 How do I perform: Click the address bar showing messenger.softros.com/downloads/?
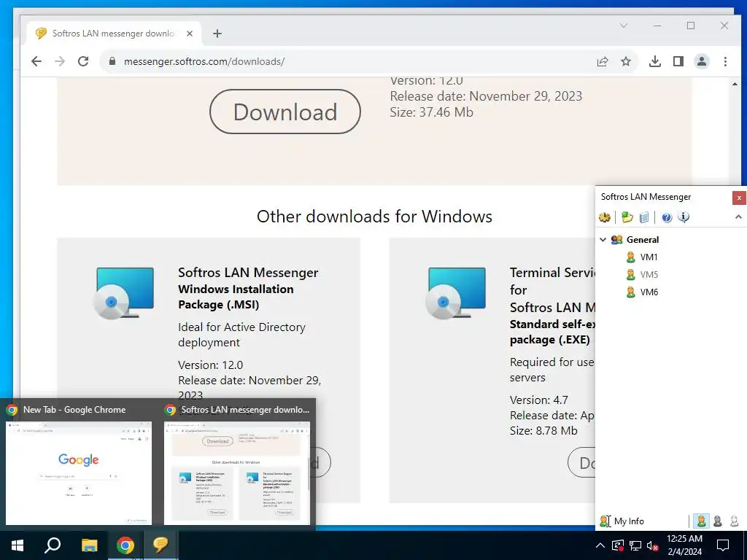tap(204, 61)
